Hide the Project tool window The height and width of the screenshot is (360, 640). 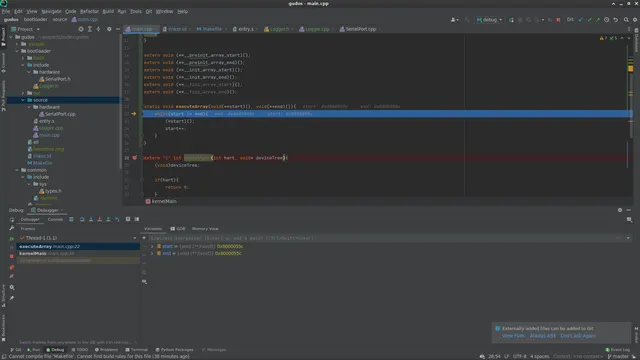118,29
